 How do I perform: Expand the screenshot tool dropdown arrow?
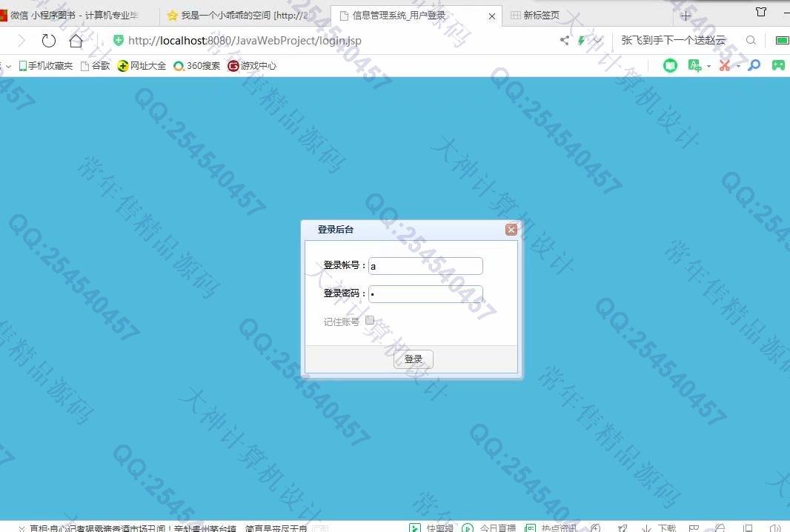pyautogui.click(x=739, y=66)
